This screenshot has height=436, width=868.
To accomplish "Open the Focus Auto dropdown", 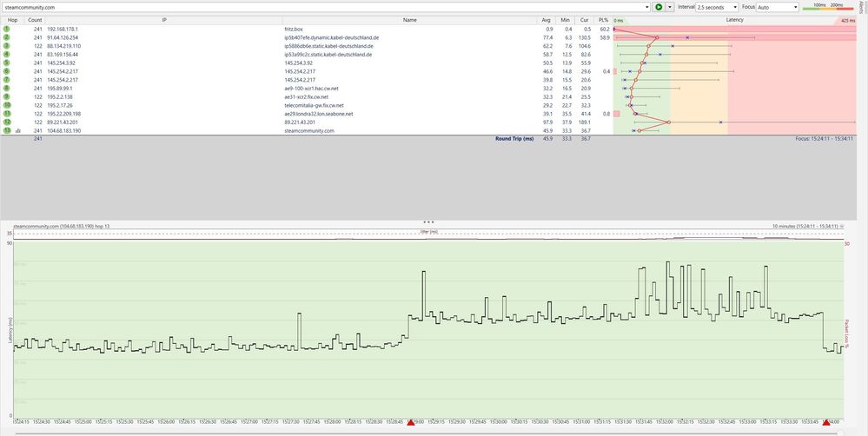I will click(x=778, y=7).
